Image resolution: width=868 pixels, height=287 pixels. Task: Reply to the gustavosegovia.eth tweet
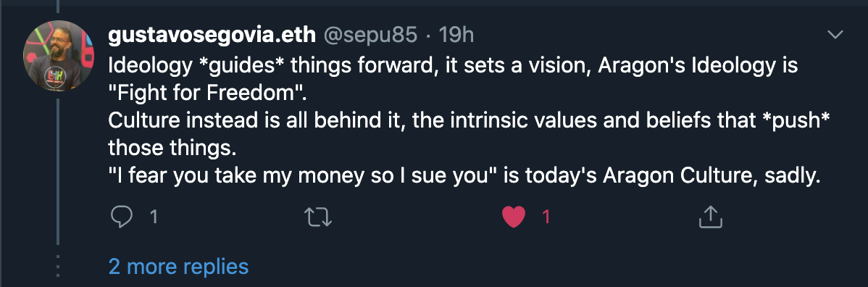click(121, 217)
